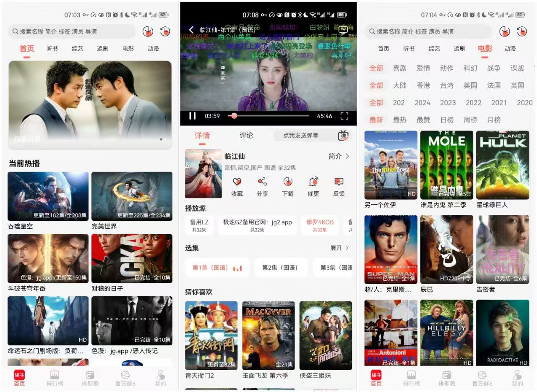Viewport: 537px width, 392px height.
Task: Request updates with the 催更 bell icon
Action: click(x=313, y=187)
